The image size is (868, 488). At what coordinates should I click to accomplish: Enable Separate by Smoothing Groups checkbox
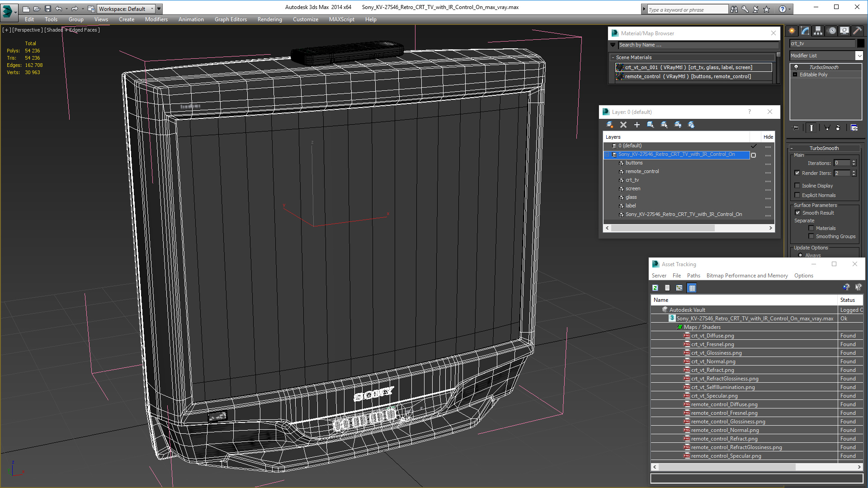point(811,236)
